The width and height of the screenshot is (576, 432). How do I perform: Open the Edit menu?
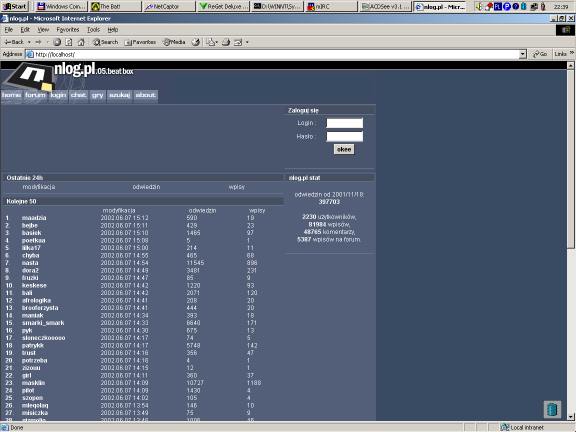[25, 30]
